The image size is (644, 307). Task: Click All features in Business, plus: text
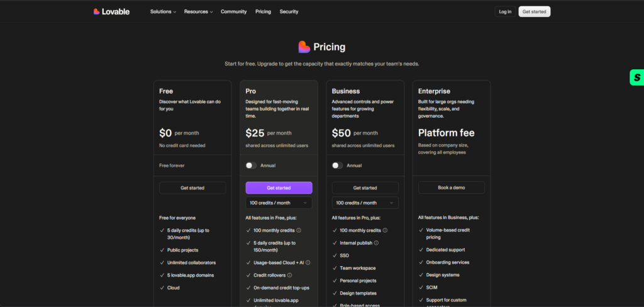coord(448,218)
